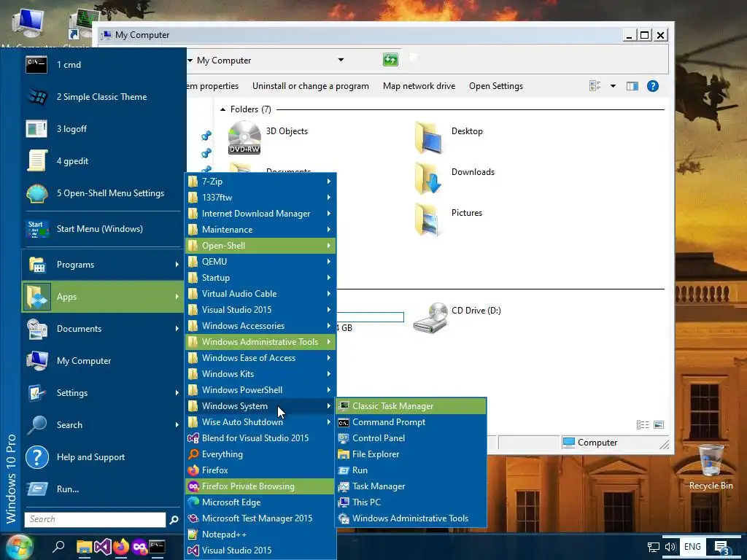
Task: Select CD Drive (D:)
Action: coord(457,318)
